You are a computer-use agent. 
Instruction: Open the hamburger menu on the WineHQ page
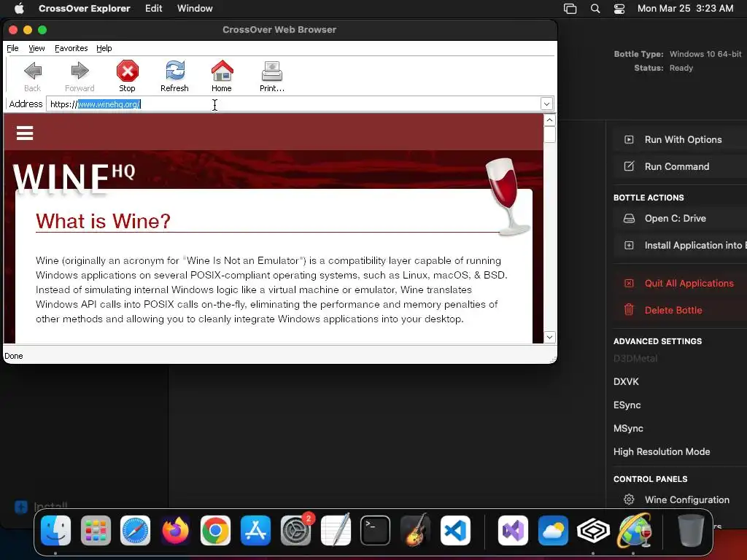tap(25, 133)
